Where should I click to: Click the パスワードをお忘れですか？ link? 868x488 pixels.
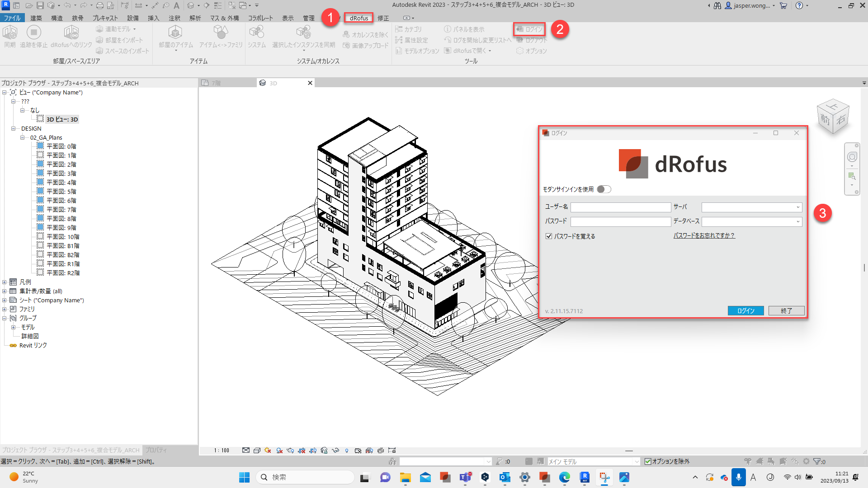704,236
